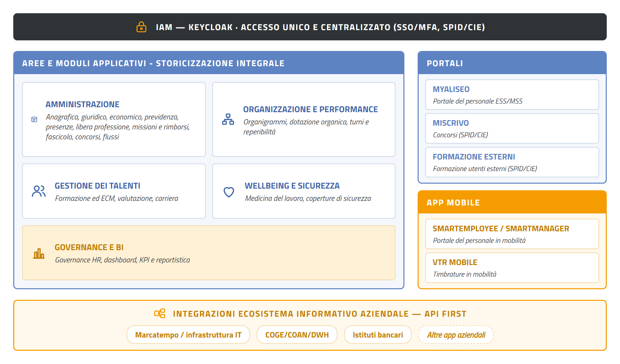Select the VTR MOBILE app card
The image size is (620, 364).
click(512, 268)
